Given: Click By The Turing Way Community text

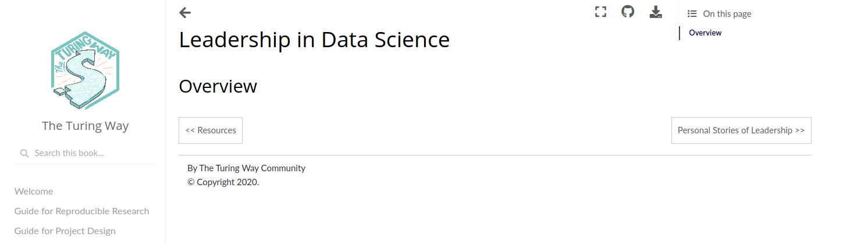Looking at the screenshot, I should tap(246, 168).
